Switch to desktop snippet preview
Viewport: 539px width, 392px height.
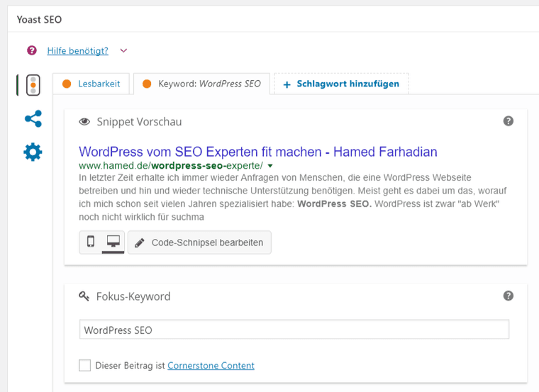[x=113, y=242]
